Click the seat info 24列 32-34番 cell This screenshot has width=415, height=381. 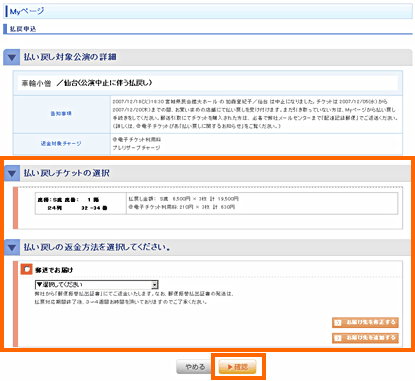tap(81, 204)
